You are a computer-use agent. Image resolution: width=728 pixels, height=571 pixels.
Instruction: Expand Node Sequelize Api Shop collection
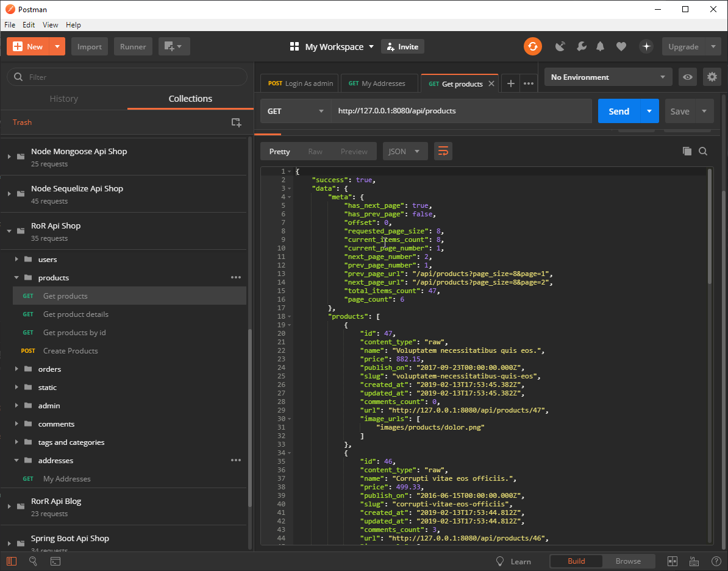point(9,194)
